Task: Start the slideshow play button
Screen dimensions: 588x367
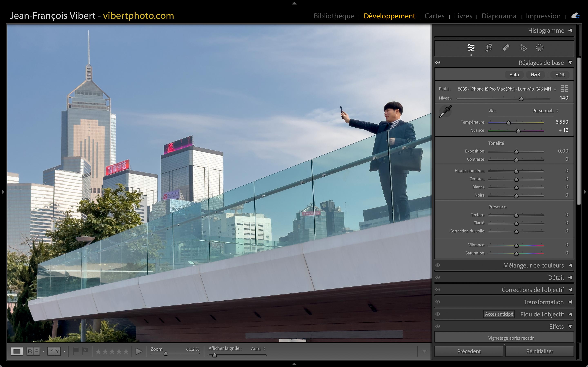Action: click(x=139, y=351)
